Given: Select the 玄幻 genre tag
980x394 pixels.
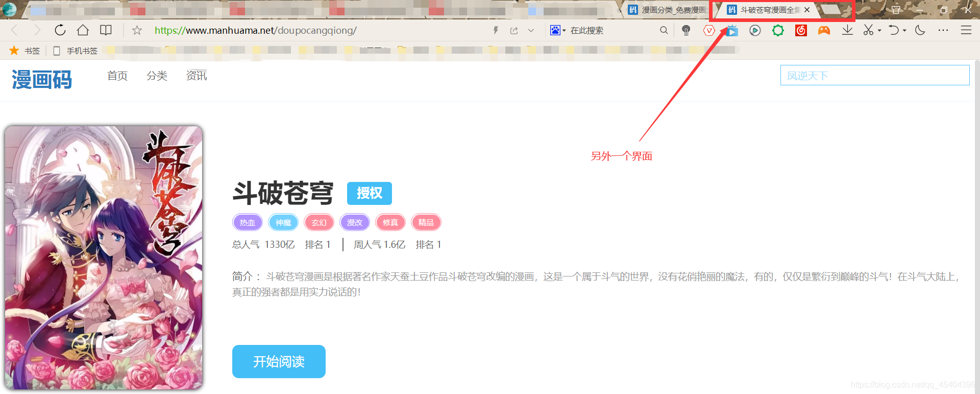Looking at the screenshot, I should [319, 222].
